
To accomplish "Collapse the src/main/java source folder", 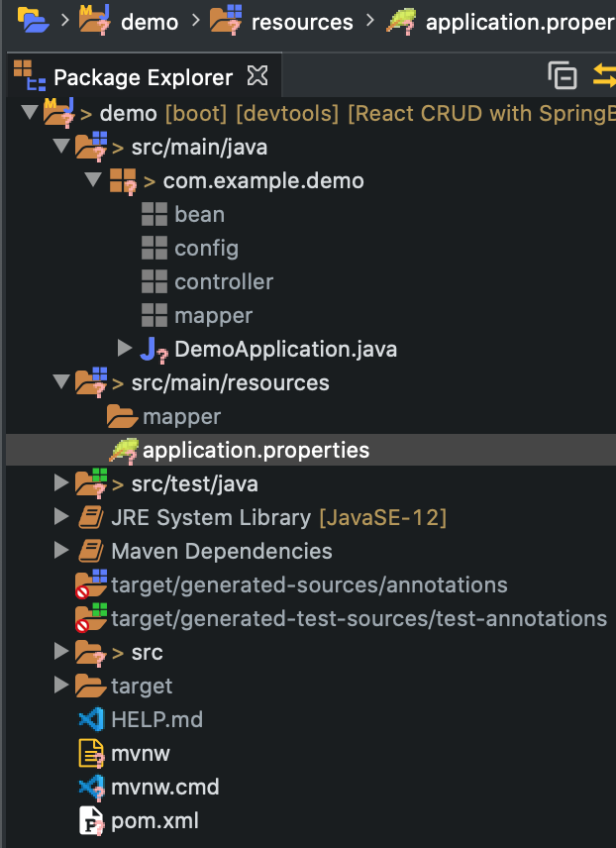I will pos(61,146).
